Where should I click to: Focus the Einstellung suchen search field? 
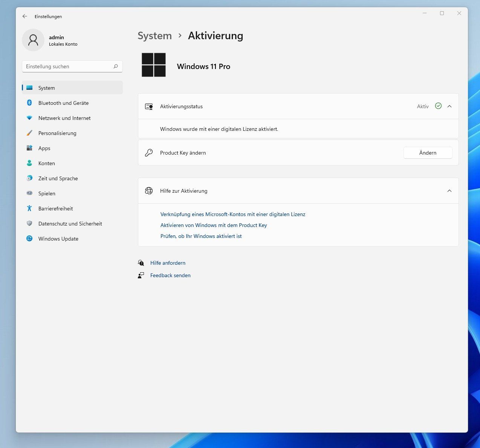72,66
